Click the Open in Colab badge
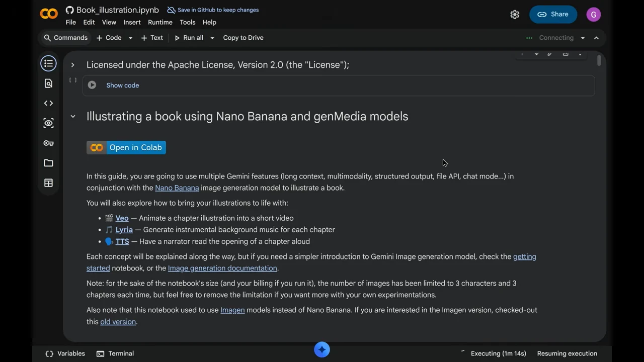Viewport: 644px width, 362px height. (126, 147)
